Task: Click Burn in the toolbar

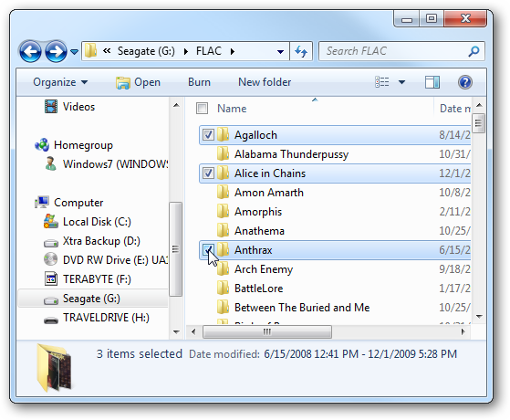Action: (200, 82)
